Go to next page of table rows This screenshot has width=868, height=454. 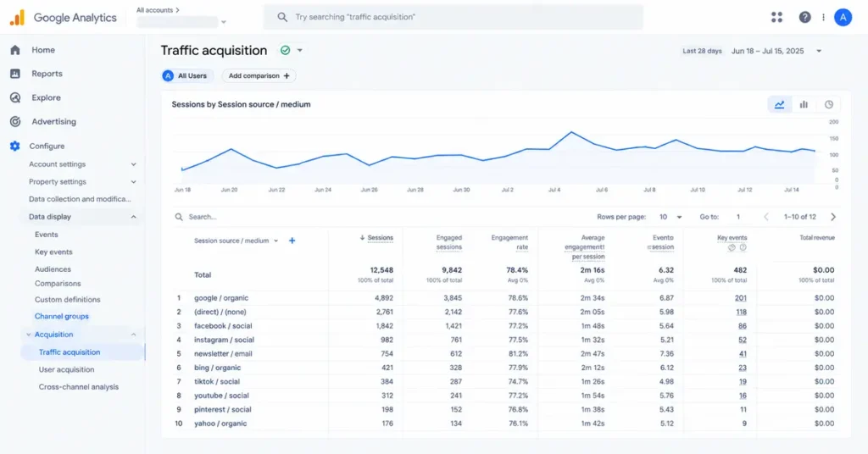point(833,217)
